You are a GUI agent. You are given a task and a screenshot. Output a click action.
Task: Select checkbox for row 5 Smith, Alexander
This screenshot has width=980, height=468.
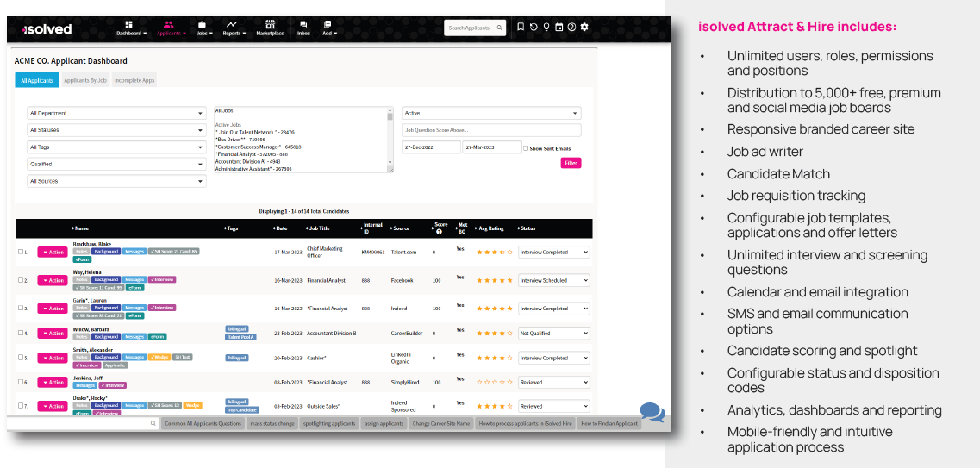pyautogui.click(x=21, y=358)
